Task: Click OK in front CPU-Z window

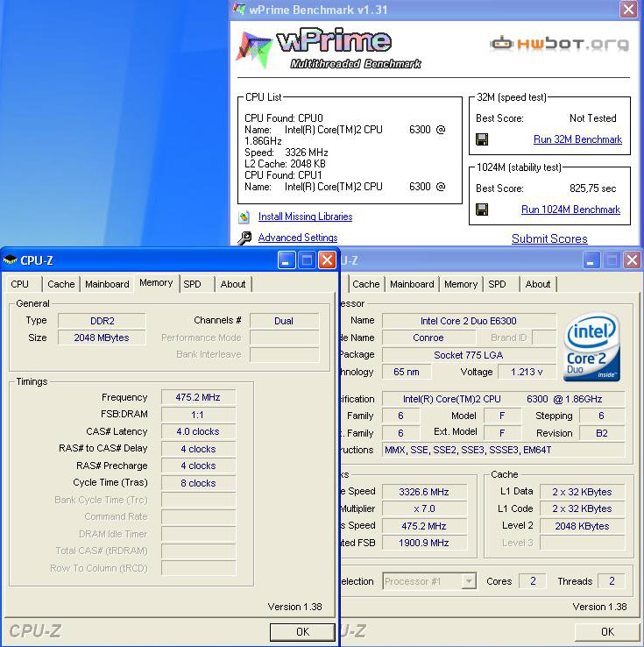Action: pos(302,632)
